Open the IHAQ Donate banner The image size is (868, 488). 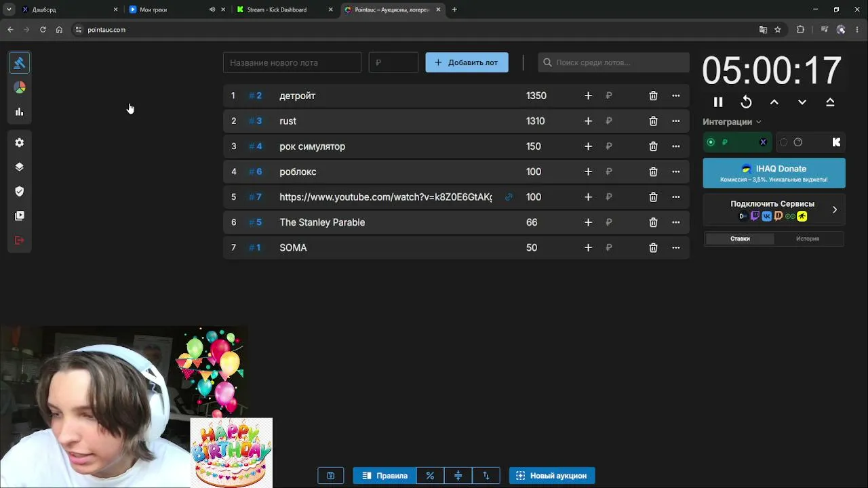click(774, 173)
